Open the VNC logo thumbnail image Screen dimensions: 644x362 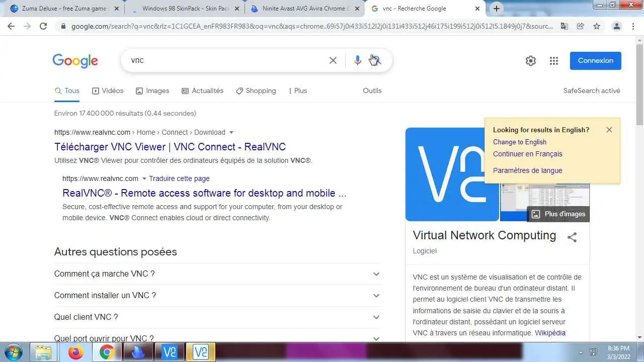pos(452,174)
